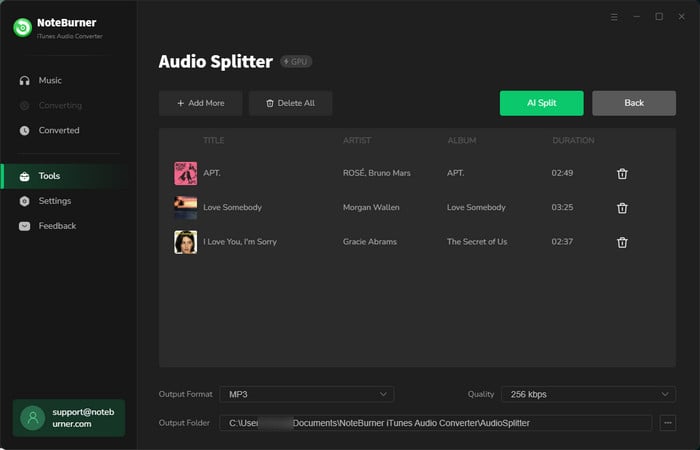Click the Add More button

click(x=200, y=103)
